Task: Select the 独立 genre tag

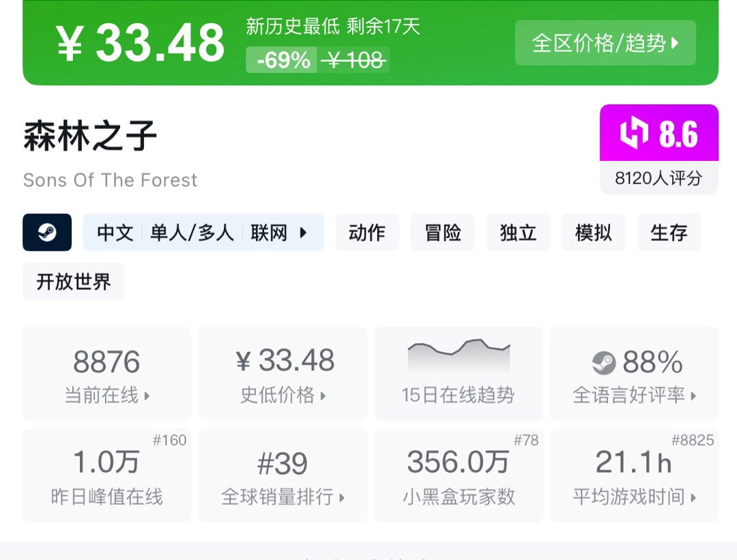Action: click(518, 233)
